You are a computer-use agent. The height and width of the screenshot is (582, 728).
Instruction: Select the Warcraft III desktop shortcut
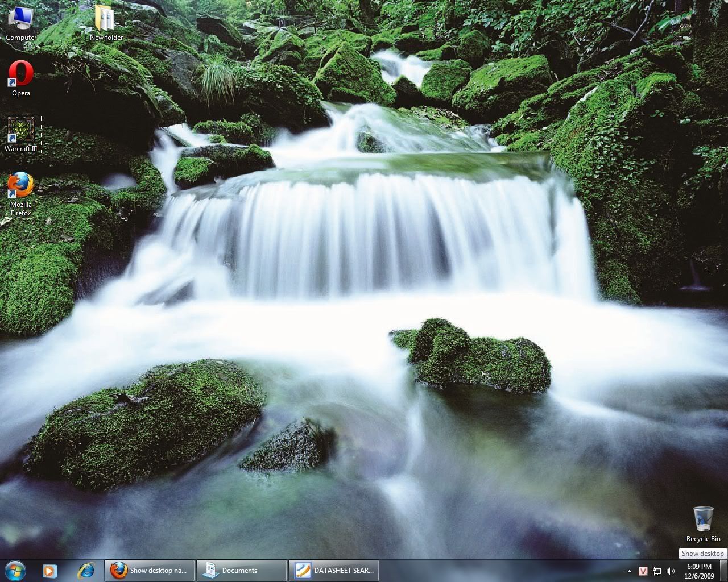click(x=21, y=135)
